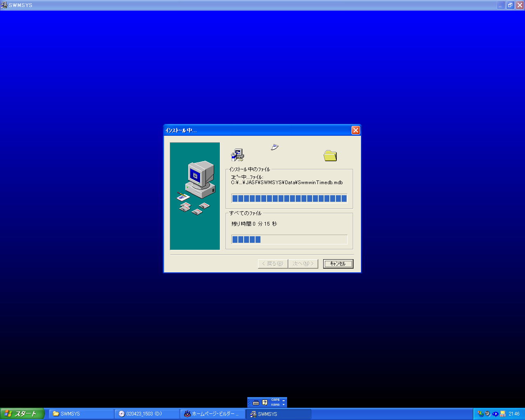The width and height of the screenshot is (525, 420).
Task: Click the キャンセル button in the installer
Action: [x=338, y=264]
